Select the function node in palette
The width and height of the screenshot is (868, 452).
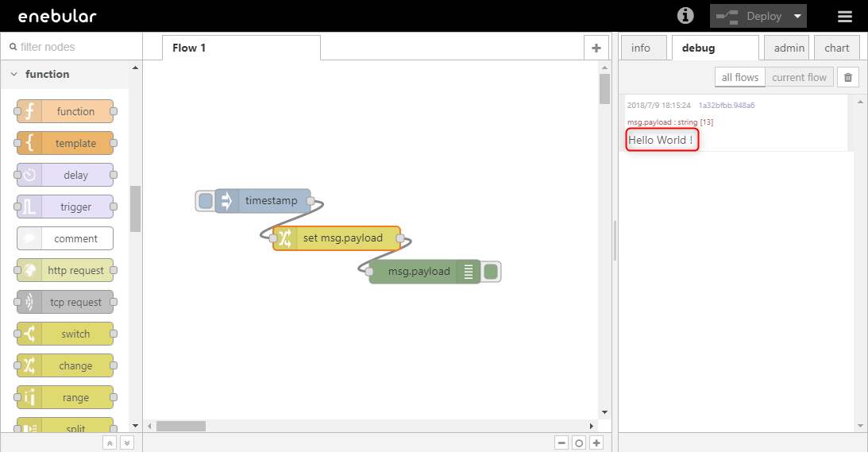pos(65,111)
